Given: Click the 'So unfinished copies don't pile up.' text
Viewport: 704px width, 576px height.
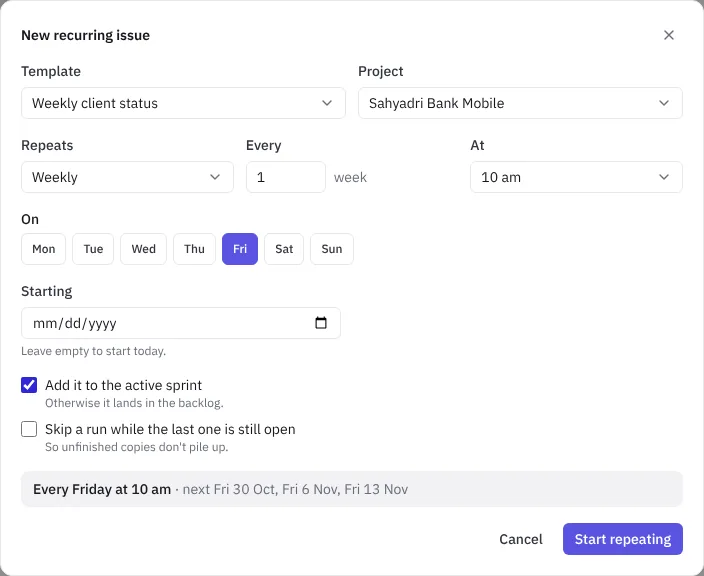Looking at the screenshot, I should 136,447.
